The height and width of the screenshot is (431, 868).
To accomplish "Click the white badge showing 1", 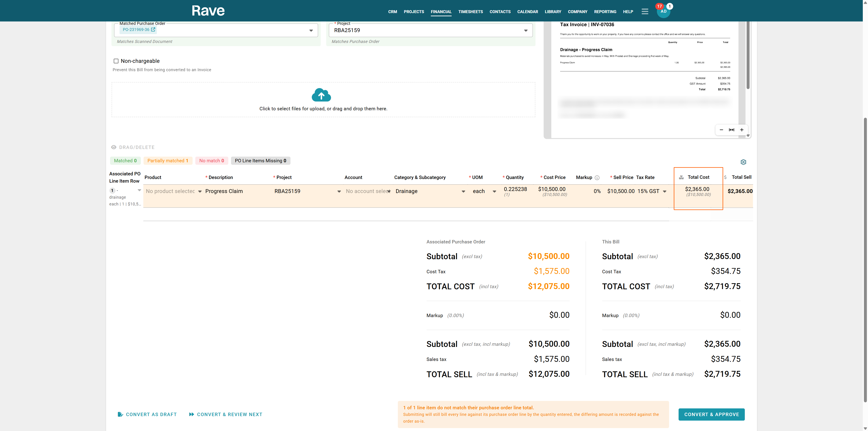I will [670, 6].
